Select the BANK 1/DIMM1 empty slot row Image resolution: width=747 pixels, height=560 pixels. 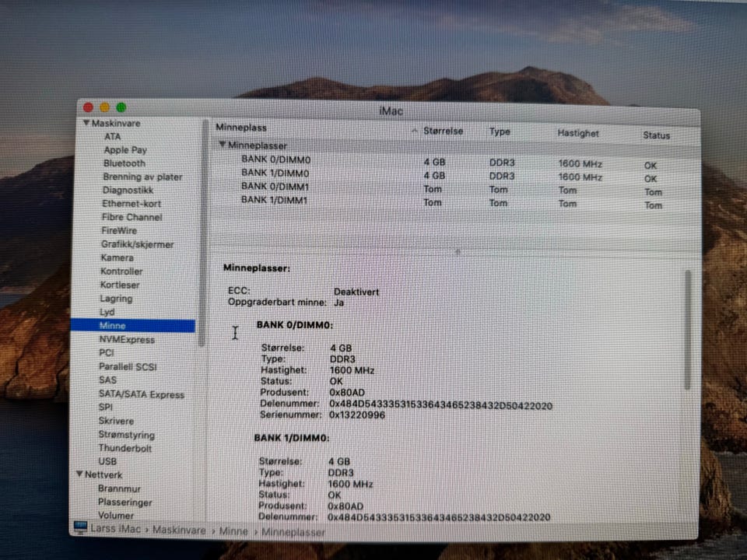455,203
